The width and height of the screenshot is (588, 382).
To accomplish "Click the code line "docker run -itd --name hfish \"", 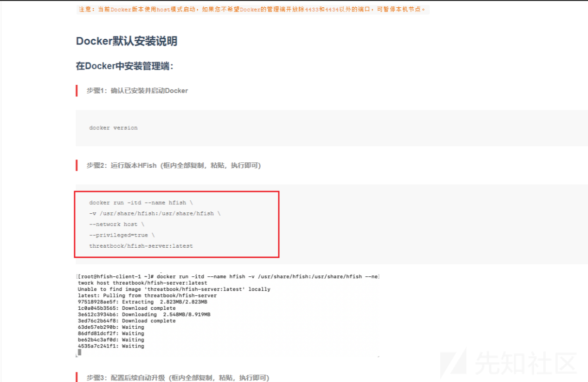I will pyautogui.click(x=141, y=203).
